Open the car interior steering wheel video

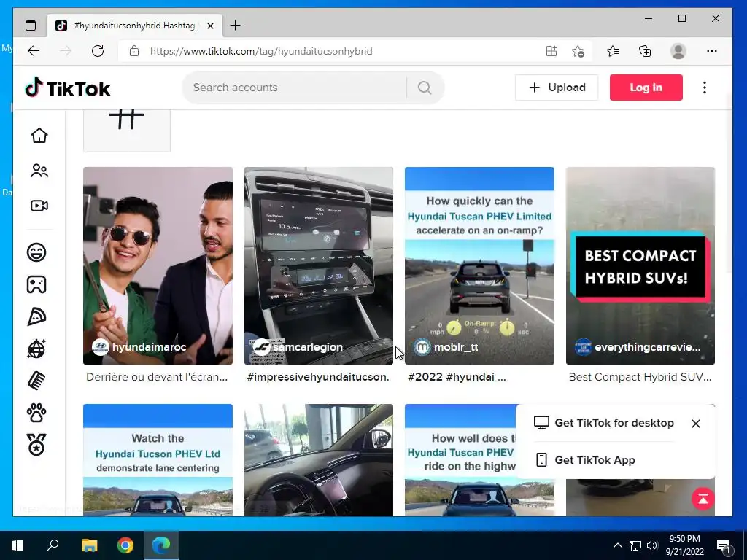319,460
